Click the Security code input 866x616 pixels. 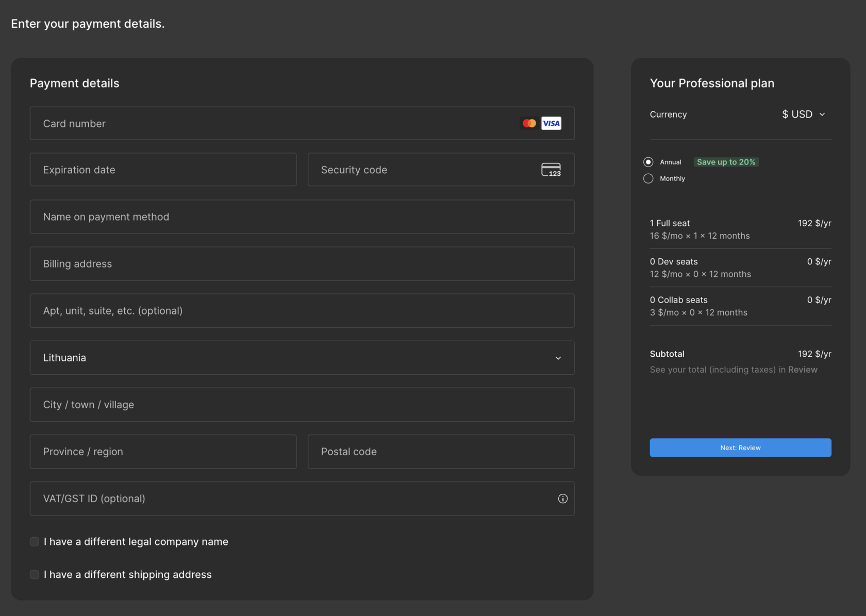coord(423,170)
